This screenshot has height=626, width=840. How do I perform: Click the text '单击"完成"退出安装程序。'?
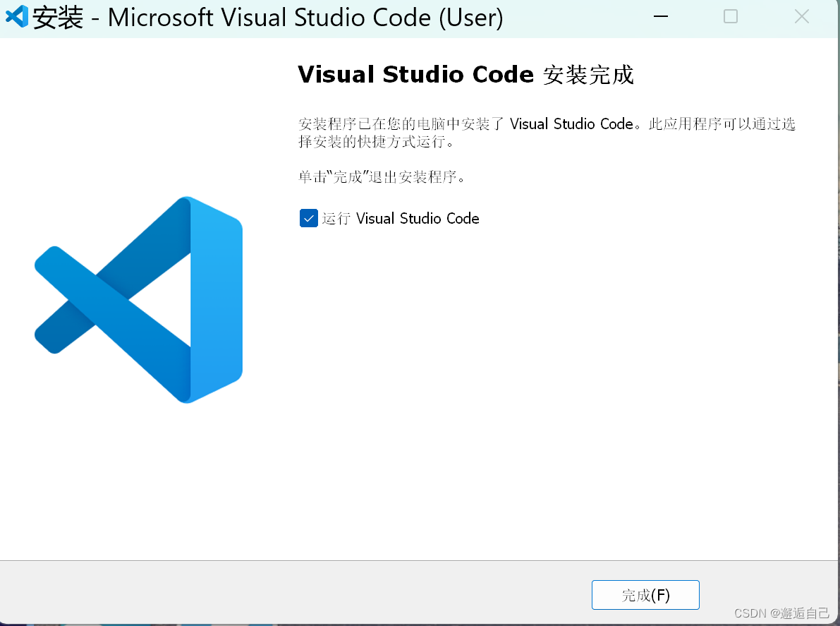tap(382, 176)
